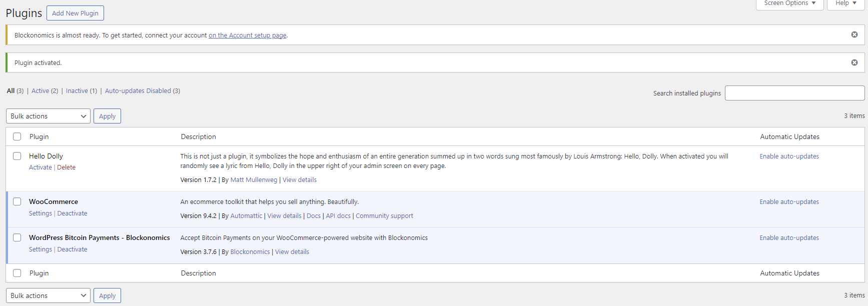The image size is (868, 306).
Task: Open Automattic author link
Action: 246,215
